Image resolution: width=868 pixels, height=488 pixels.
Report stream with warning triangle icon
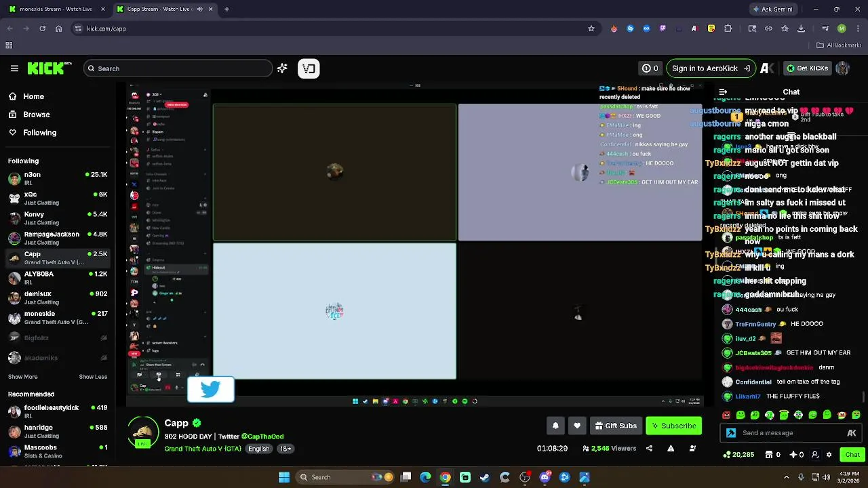pyautogui.click(x=671, y=449)
